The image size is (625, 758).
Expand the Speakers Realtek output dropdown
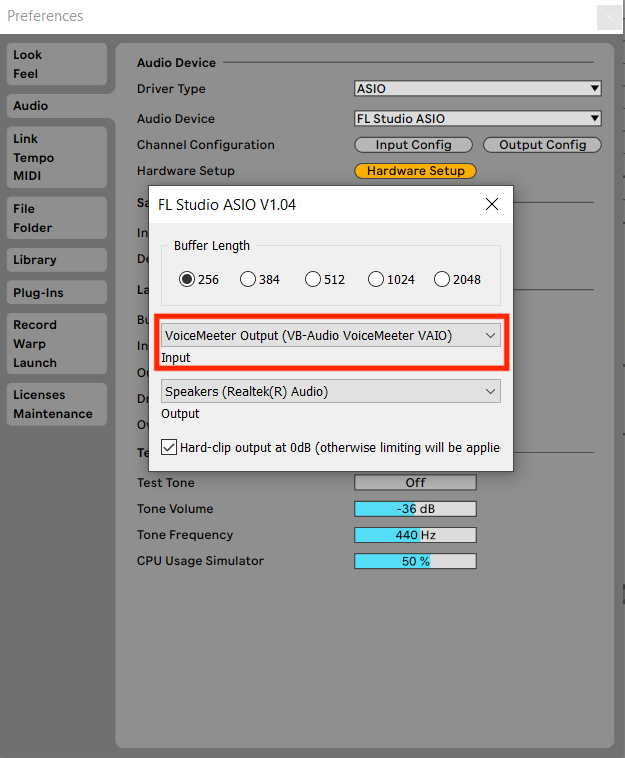tap(330, 391)
